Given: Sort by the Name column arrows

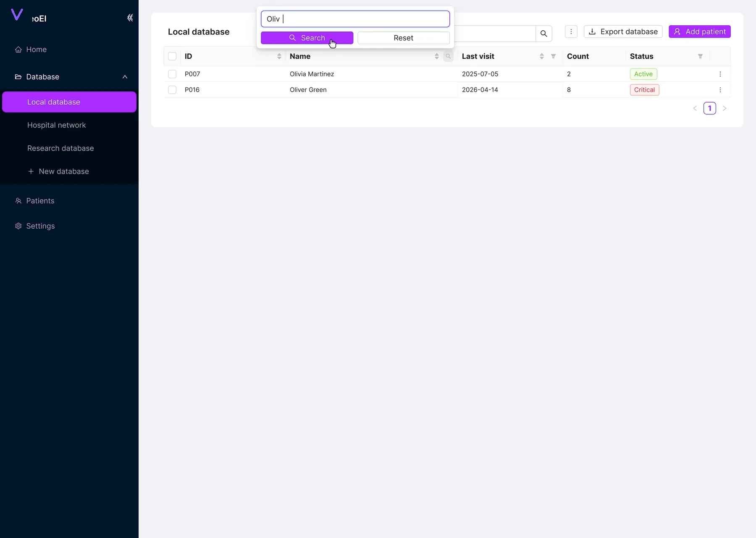Looking at the screenshot, I should coord(437,56).
